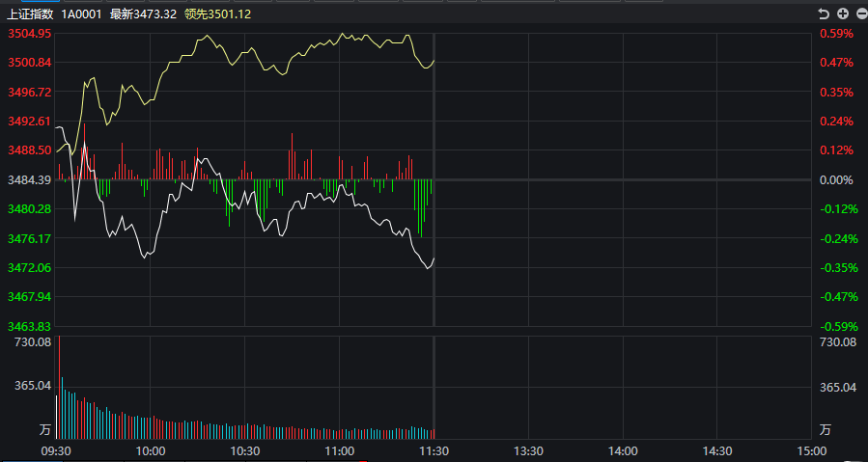Screen dimensions: 868x462
Task: Click the tall opening volume bar
Action: point(59,386)
